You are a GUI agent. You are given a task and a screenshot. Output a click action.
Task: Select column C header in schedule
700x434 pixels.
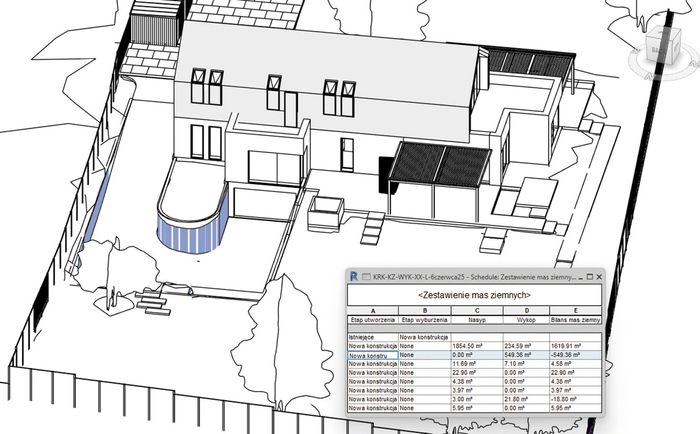tap(477, 311)
